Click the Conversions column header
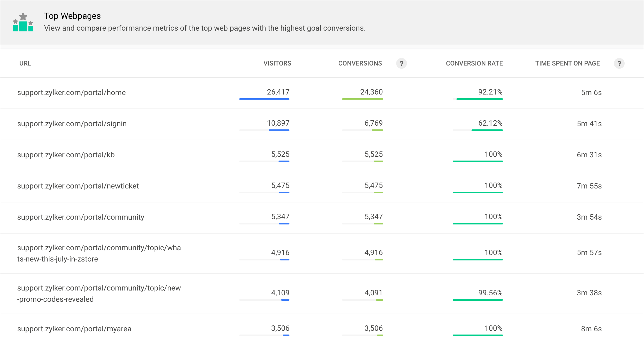Image resolution: width=644 pixels, height=345 pixels. point(360,63)
